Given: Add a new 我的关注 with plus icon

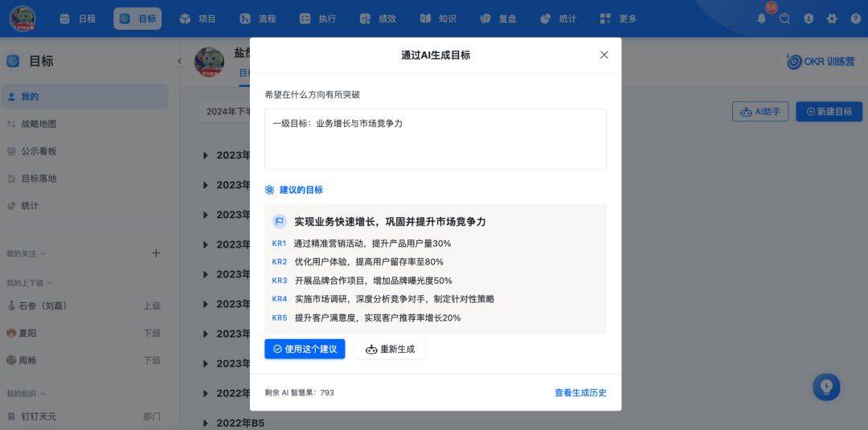Looking at the screenshot, I should (156, 253).
